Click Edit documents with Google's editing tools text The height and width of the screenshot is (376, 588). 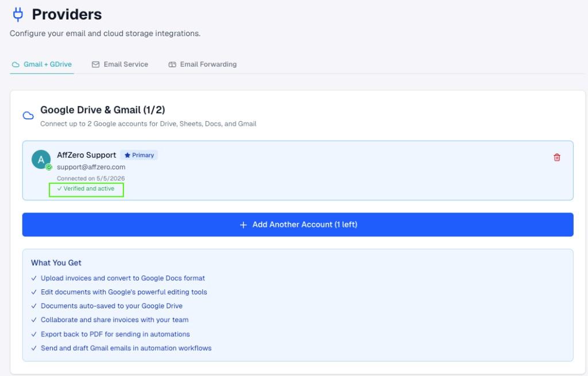pyautogui.click(x=124, y=292)
